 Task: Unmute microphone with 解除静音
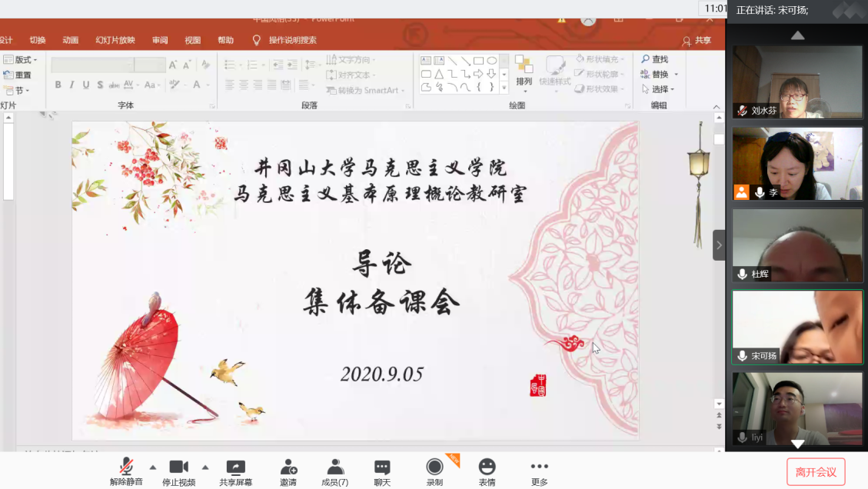tap(126, 467)
